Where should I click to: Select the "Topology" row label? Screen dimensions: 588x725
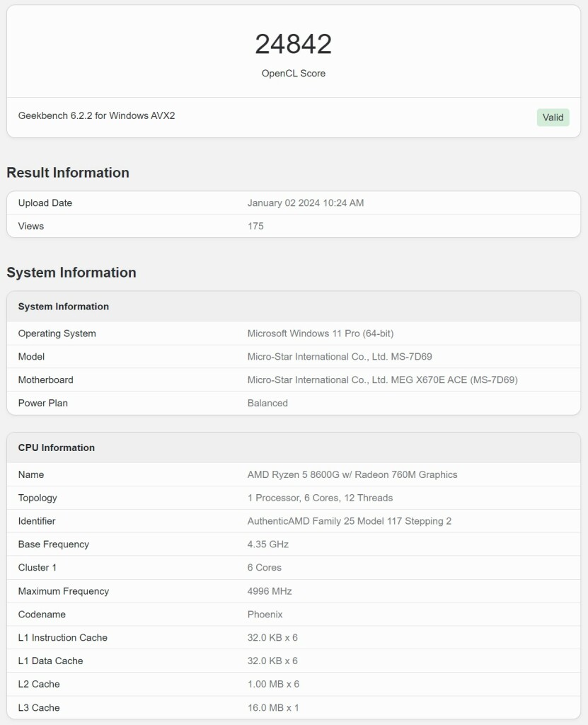point(38,498)
